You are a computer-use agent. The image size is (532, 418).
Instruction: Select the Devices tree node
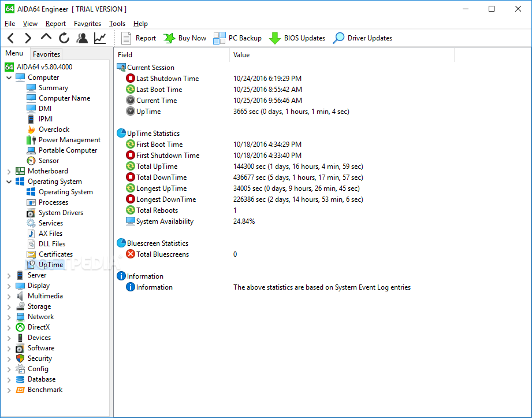click(34, 338)
